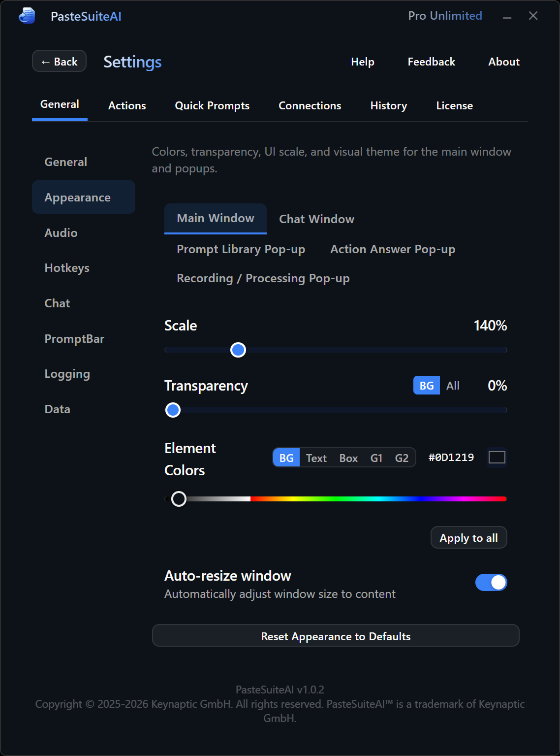Select the Action Answer Pop-up sub-tab
This screenshot has width=560, height=756.
(x=393, y=249)
